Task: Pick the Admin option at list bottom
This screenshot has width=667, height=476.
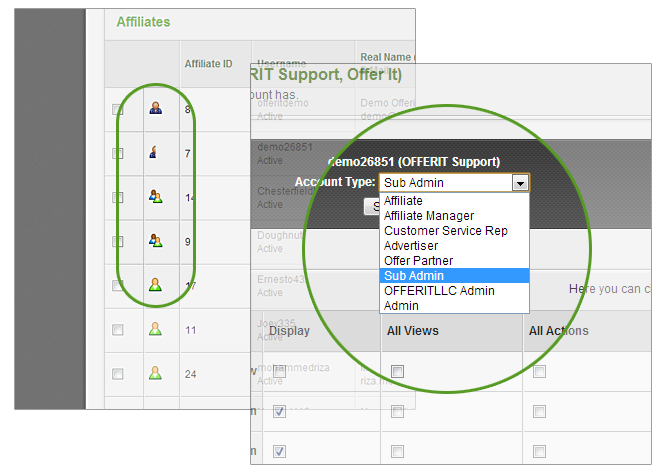Action: pyautogui.click(x=401, y=306)
